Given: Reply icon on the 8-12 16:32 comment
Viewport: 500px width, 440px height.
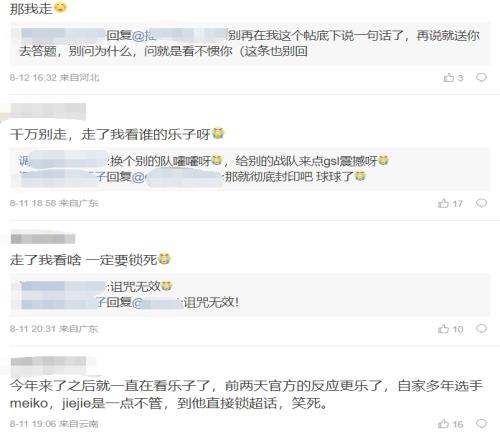Looking at the screenshot, I should point(481,77).
